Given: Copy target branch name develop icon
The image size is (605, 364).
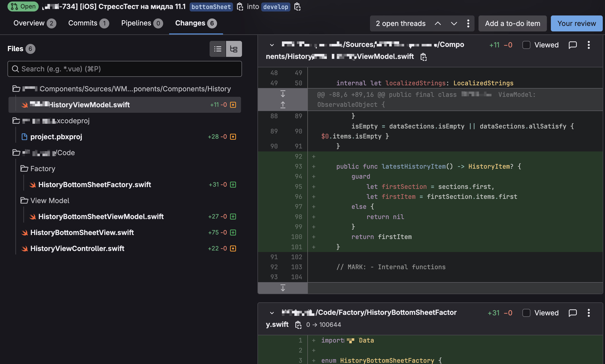Looking at the screenshot, I should click(x=297, y=7).
